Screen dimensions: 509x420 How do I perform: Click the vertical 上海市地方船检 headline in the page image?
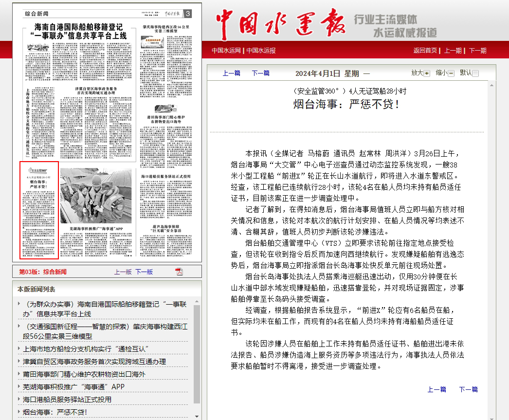point(28,122)
